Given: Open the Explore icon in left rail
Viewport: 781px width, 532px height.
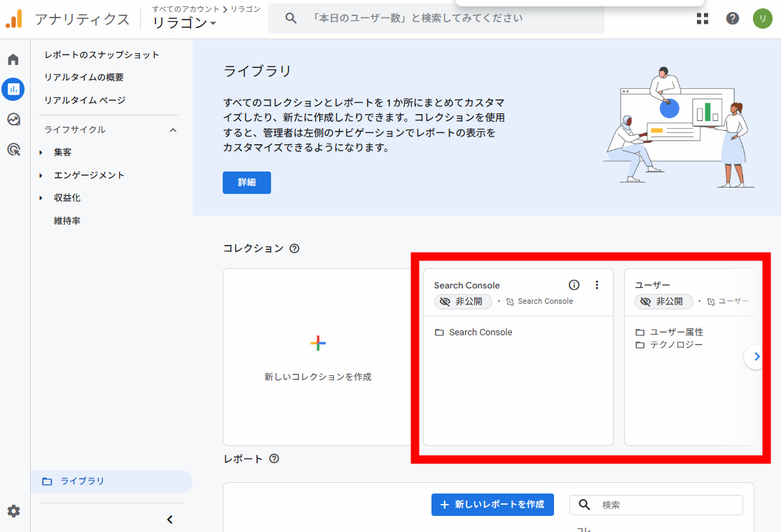Looking at the screenshot, I should pos(13,119).
